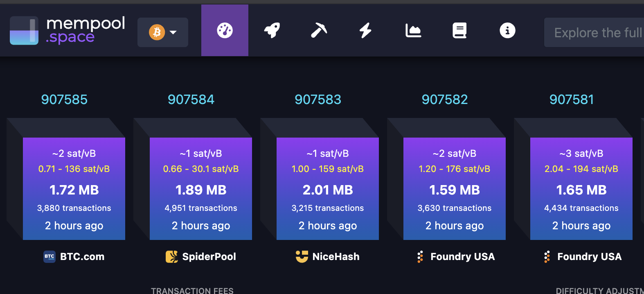Open the mempool.space home logo
The image size is (644, 294).
tap(68, 30)
